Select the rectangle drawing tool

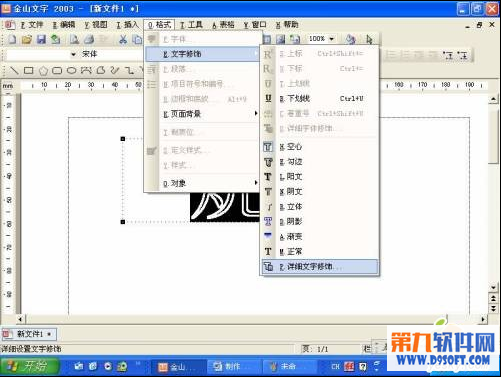coord(29,70)
